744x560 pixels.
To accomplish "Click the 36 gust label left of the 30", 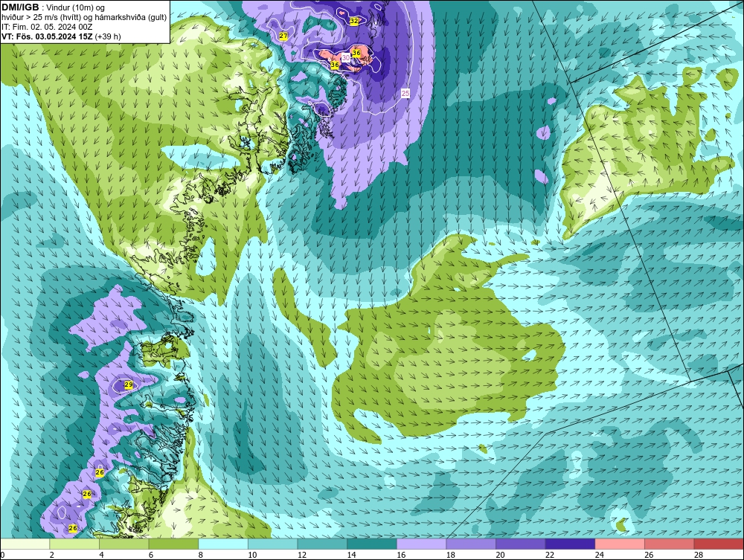I will pos(335,65).
